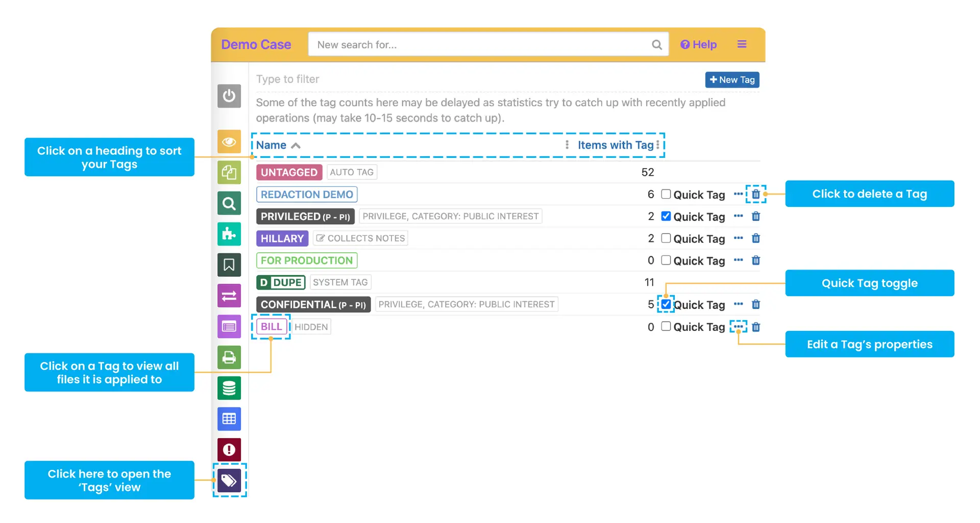The image size is (980, 523).
Task: Open the hamburger menu in the header
Action: 742,44
